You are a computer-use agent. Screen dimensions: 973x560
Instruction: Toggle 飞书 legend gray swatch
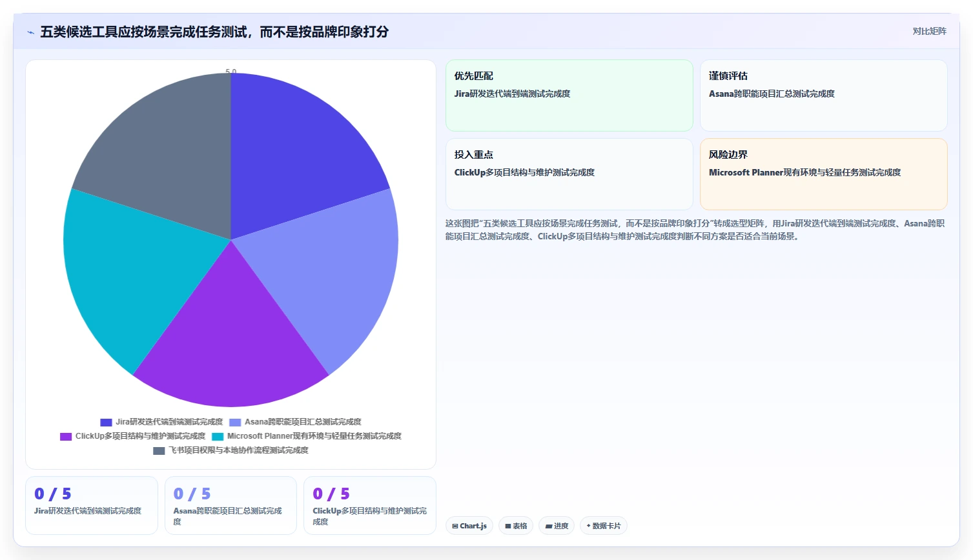[x=159, y=450]
